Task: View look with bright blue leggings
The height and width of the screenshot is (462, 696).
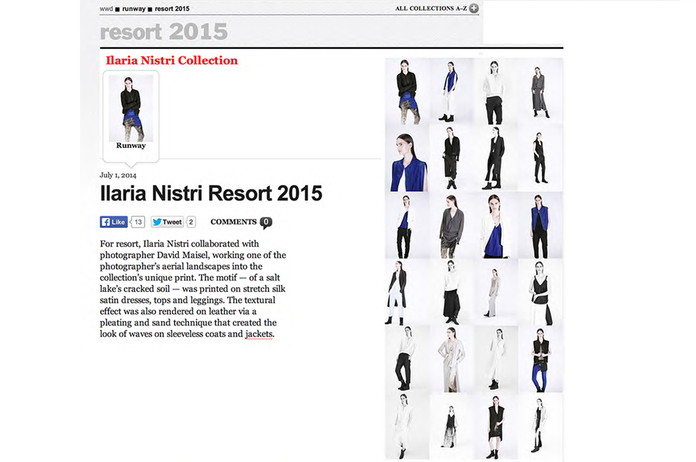Action: tap(541, 360)
